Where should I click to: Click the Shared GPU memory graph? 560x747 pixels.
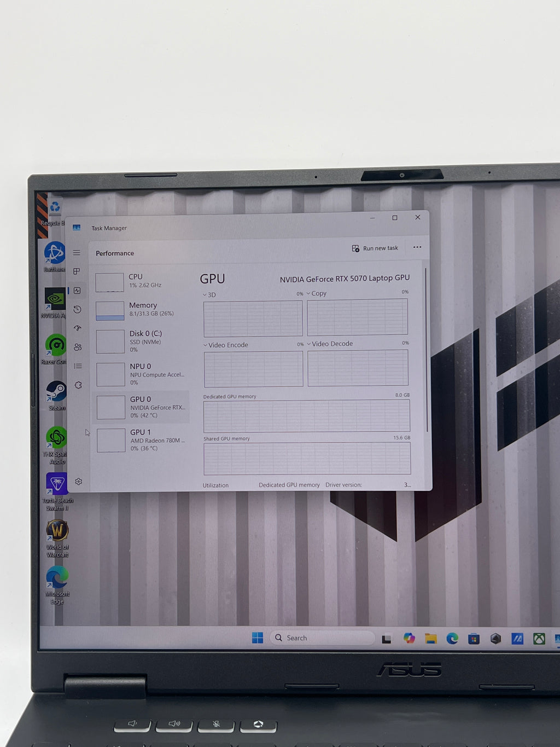click(307, 459)
